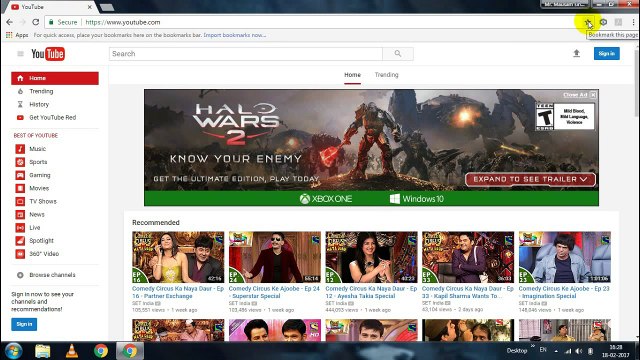Open Ep 23 Imagination Special title
Image resolution: width=640 pixels, height=360 pixels.
564,292
